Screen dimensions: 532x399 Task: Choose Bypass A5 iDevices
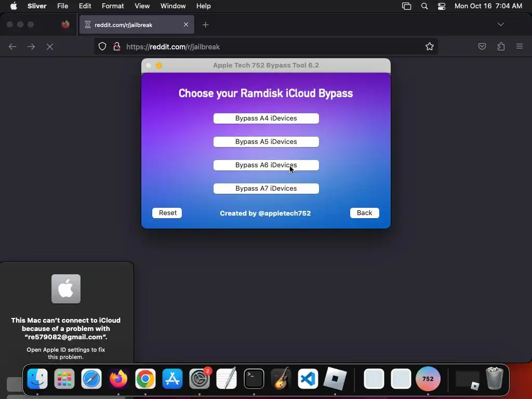(x=266, y=142)
